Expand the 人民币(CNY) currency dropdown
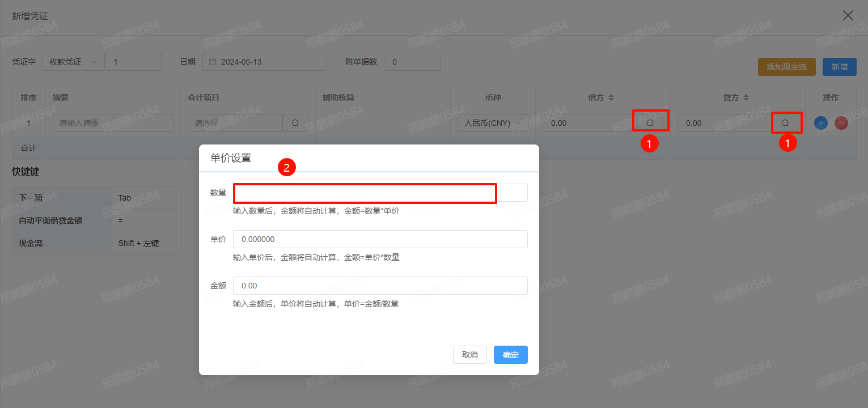This screenshot has height=408, width=868. point(492,123)
